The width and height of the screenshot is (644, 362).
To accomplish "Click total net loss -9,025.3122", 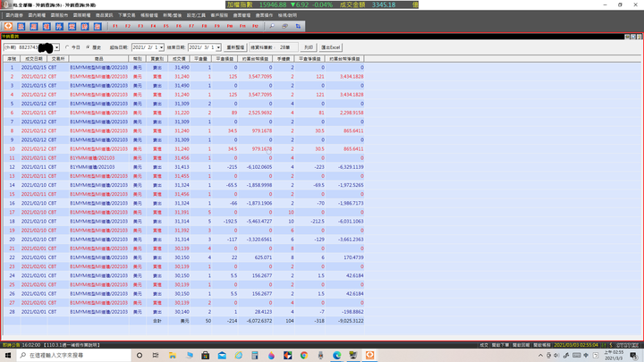I will [352, 321].
